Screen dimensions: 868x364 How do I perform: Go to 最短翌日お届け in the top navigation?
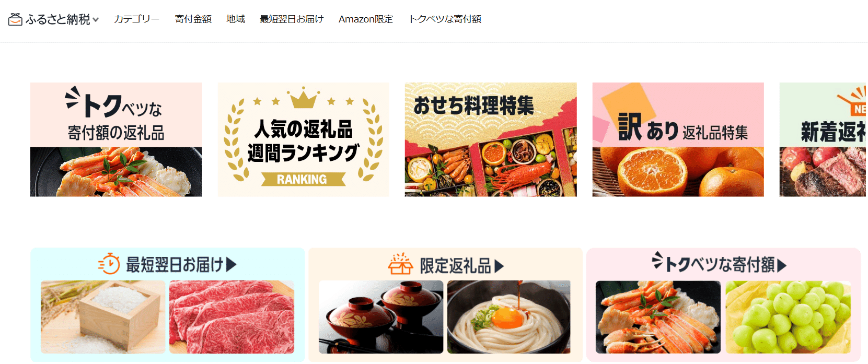292,19
